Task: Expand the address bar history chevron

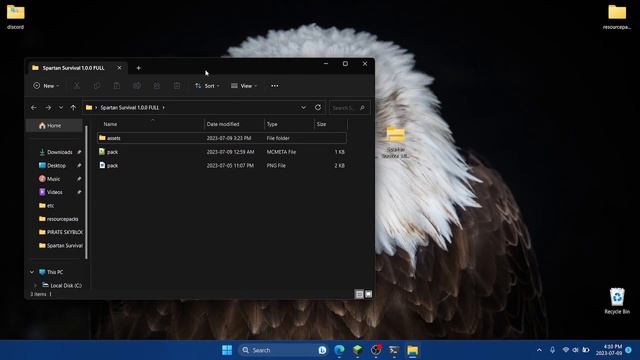Action: (303, 107)
